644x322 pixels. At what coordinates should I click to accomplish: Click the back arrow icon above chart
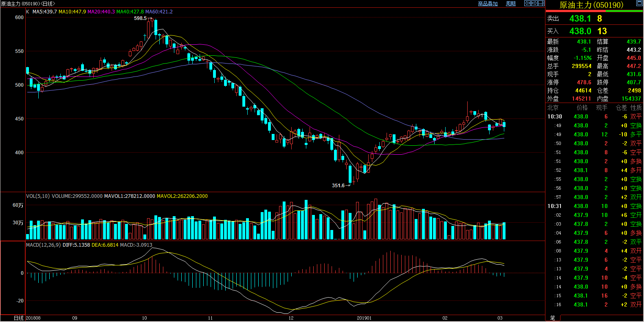[x=527, y=3]
